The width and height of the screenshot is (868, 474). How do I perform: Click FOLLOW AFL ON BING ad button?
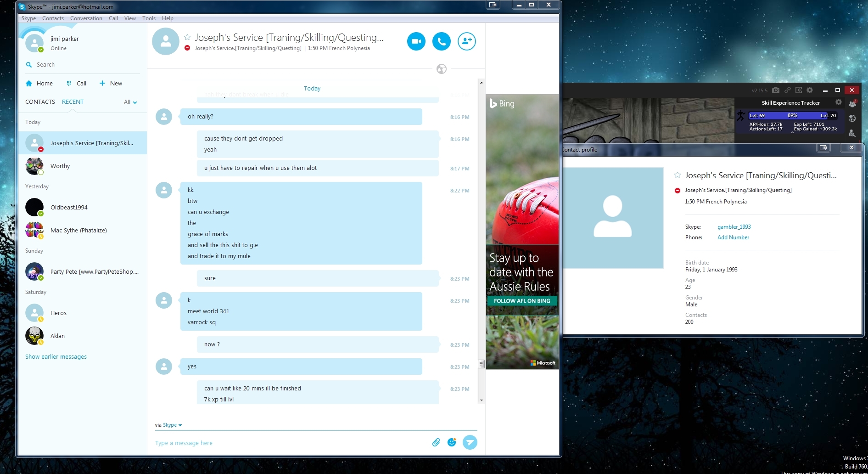tap(522, 301)
